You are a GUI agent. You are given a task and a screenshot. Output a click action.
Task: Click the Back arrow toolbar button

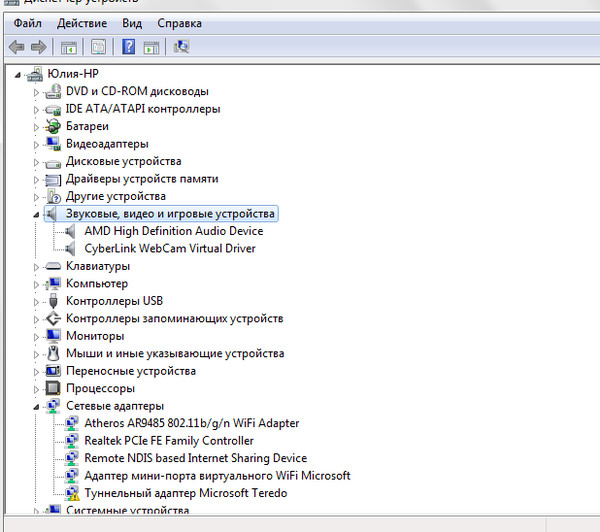[16, 47]
